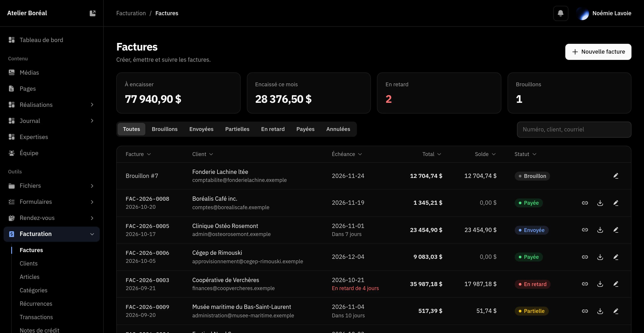Image resolution: width=644 pixels, height=333 pixels.
Task: Focus the Numéro, client, courriel search field
Action: coord(574,129)
